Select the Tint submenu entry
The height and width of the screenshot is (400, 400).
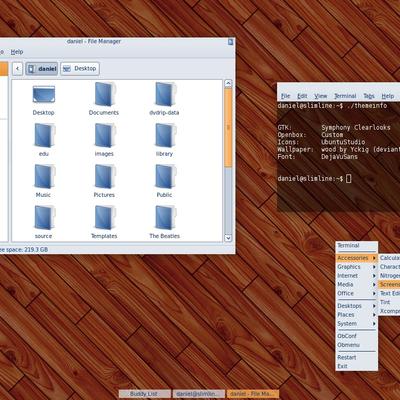pyautogui.click(x=389, y=302)
